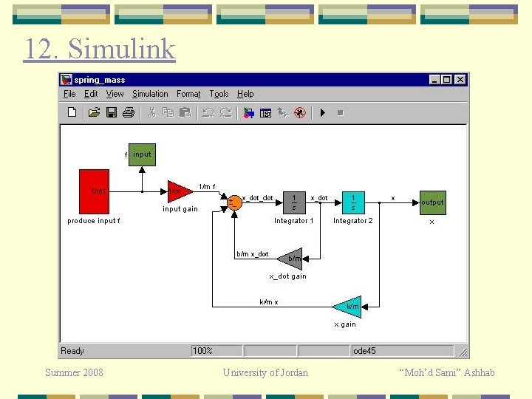
Task: Click the ode45 solver status field
Action: point(402,351)
